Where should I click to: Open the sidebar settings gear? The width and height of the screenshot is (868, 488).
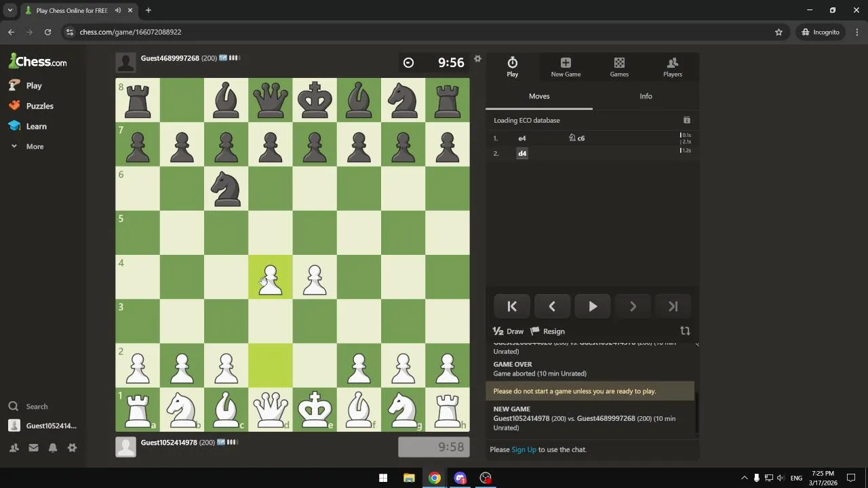72,447
